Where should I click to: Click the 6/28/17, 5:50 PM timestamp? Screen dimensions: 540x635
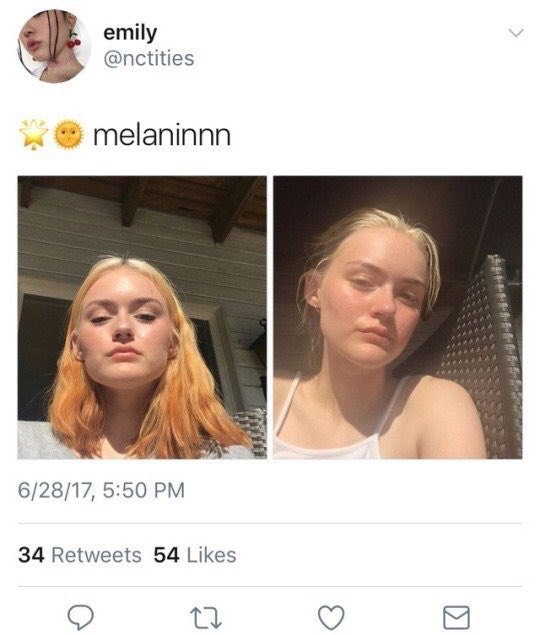pyautogui.click(x=101, y=490)
